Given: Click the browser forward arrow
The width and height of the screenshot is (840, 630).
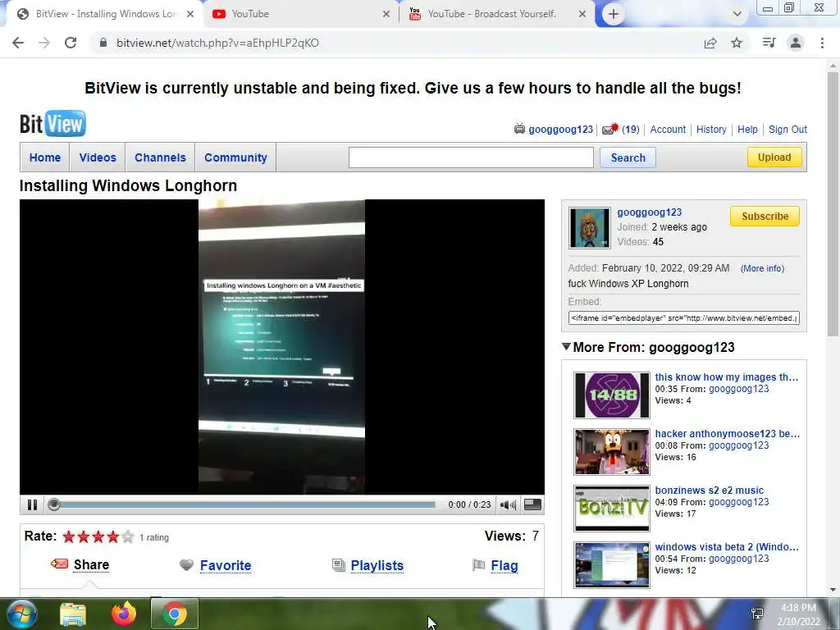Looking at the screenshot, I should click(44, 43).
